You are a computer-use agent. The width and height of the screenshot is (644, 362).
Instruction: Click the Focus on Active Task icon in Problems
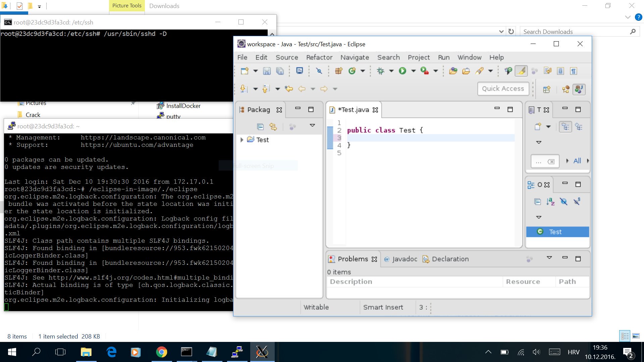click(530, 259)
